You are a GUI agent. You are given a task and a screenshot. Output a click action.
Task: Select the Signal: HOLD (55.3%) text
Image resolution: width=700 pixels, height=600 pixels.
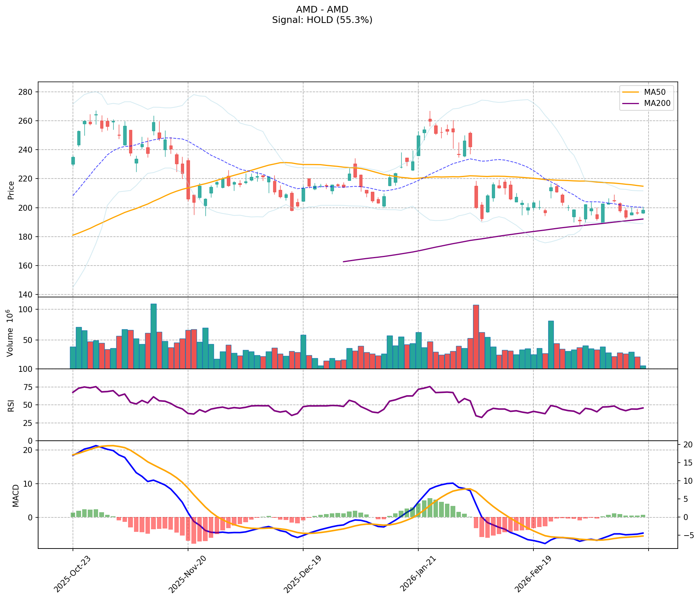[322, 20]
